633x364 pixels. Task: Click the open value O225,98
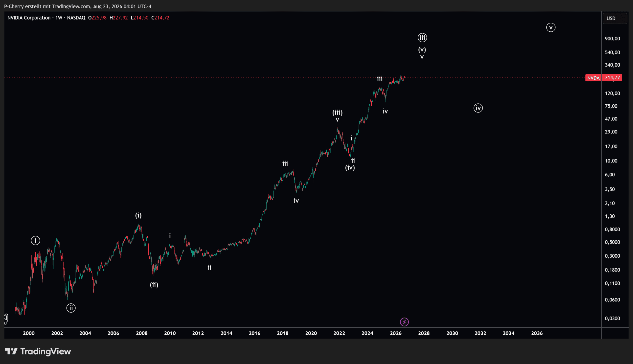(97, 18)
